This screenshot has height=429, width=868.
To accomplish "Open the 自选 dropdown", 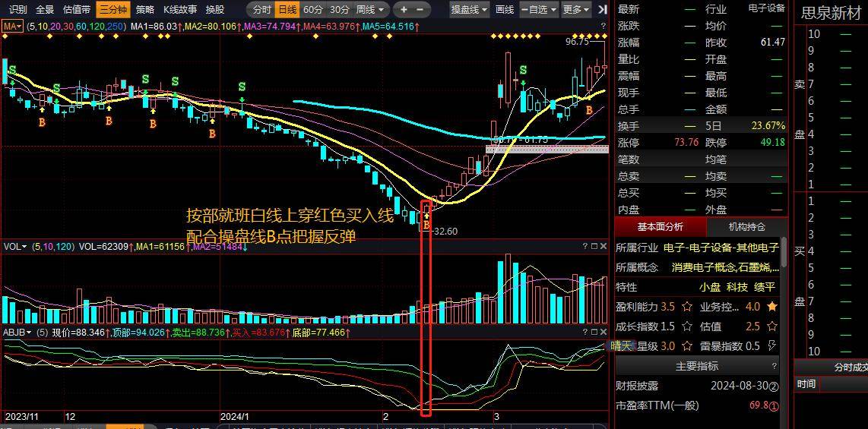I will (x=539, y=9).
